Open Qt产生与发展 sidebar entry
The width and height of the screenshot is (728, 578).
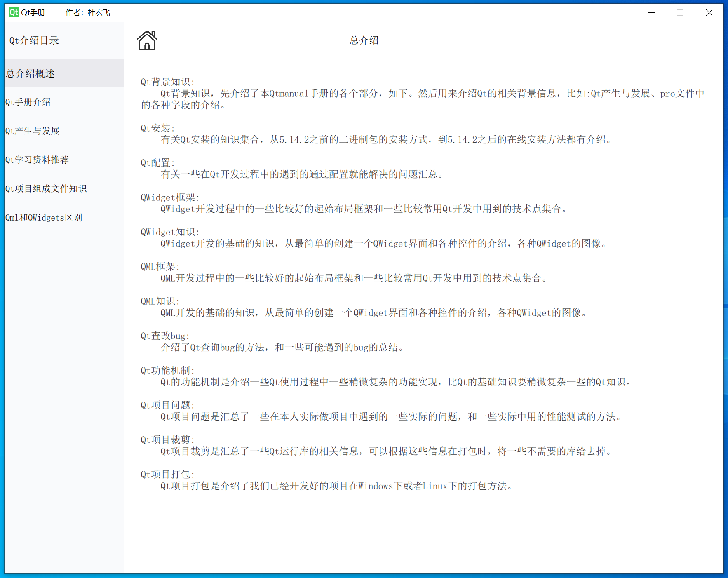64,131
